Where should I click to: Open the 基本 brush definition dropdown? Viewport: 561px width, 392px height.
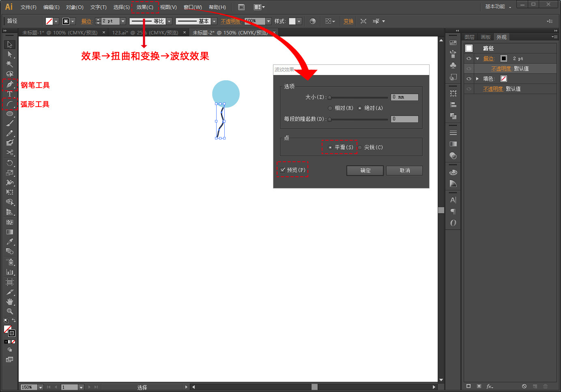pos(214,21)
